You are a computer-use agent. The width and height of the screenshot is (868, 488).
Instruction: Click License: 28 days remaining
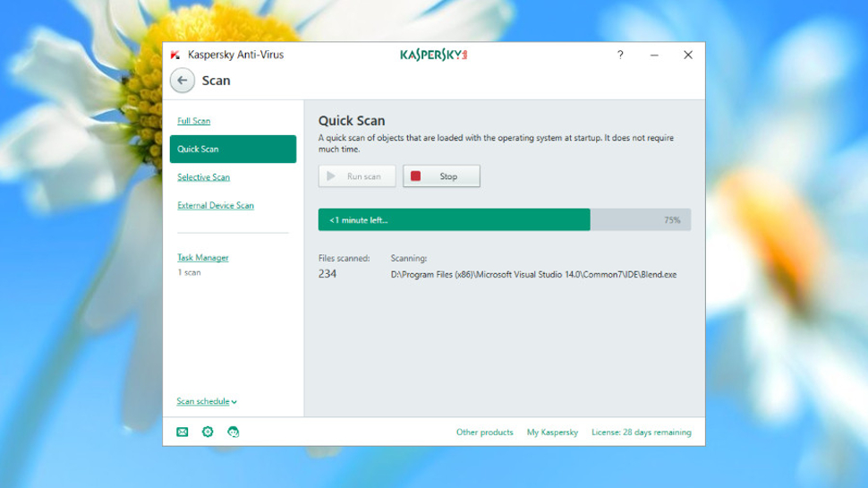[641, 432]
